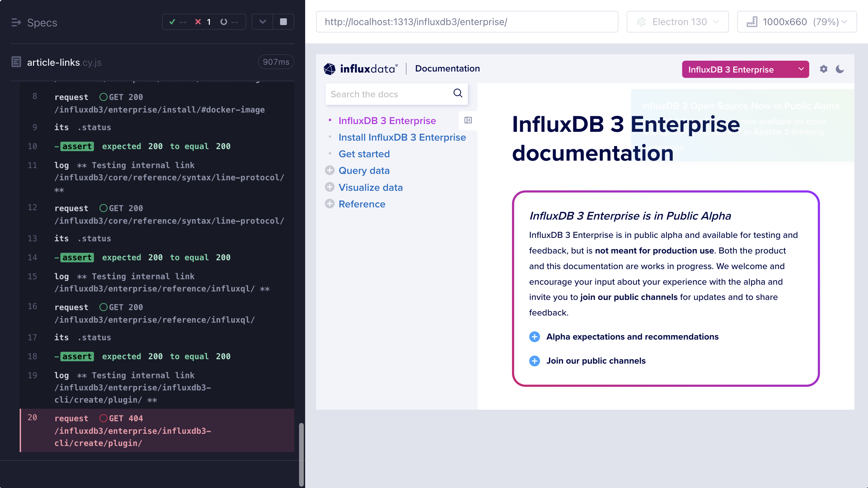
Task: Click the pending tests spinner indicator
Action: tap(229, 22)
